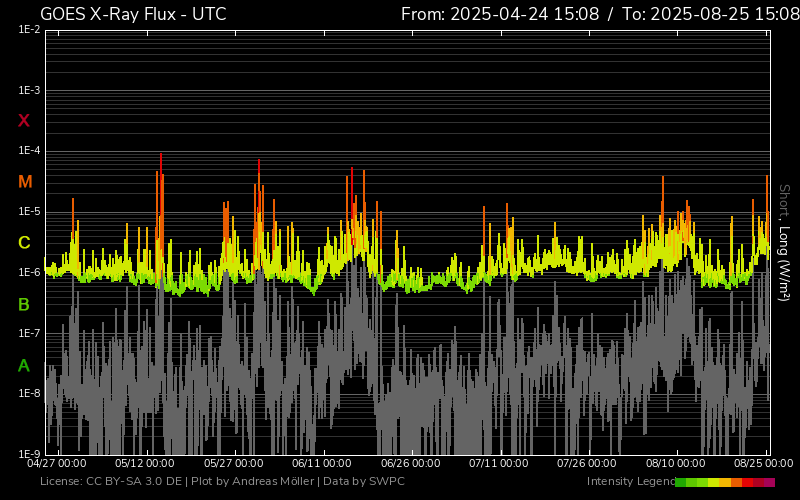Click the 1E-3 y-axis label
This screenshot has width=800, height=500.
29,91
